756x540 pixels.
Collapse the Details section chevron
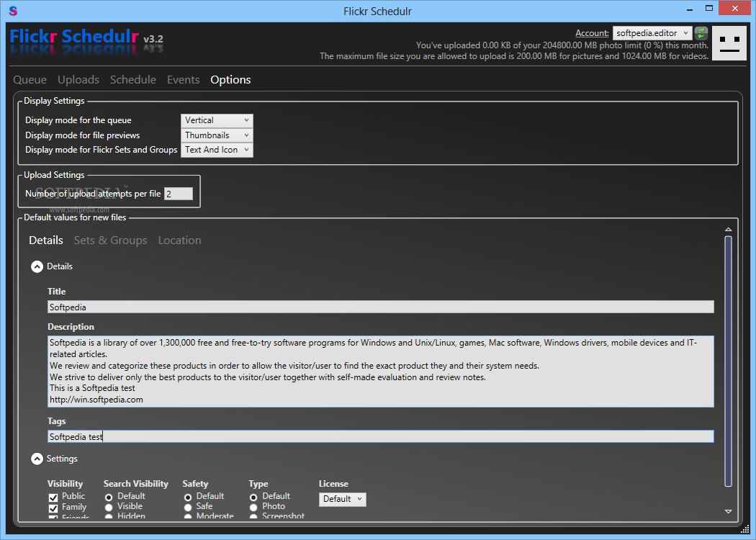(x=37, y=266)
